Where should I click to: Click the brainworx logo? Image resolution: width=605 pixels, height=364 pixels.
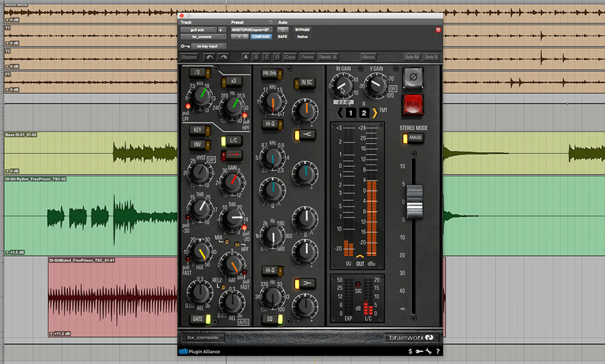[411, 337]
